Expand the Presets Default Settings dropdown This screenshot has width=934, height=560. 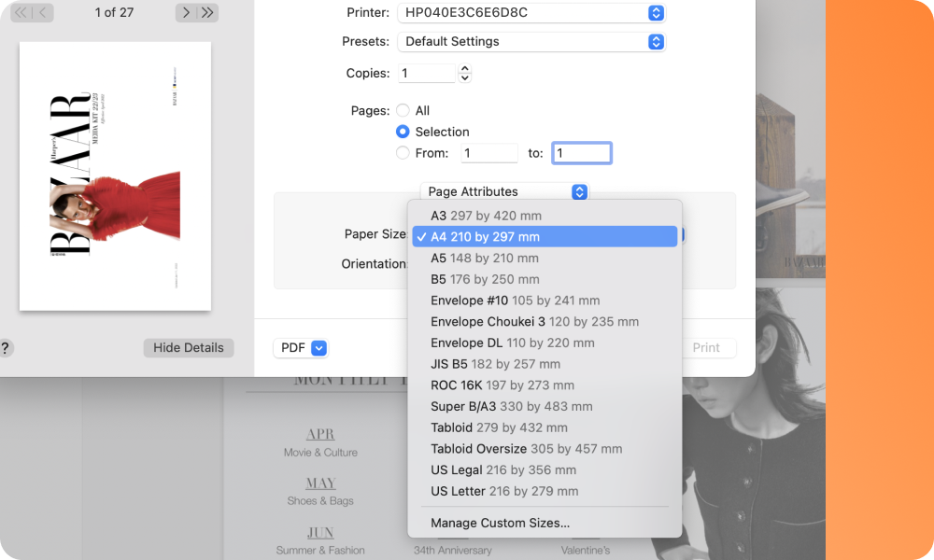(x=531, y=42)
